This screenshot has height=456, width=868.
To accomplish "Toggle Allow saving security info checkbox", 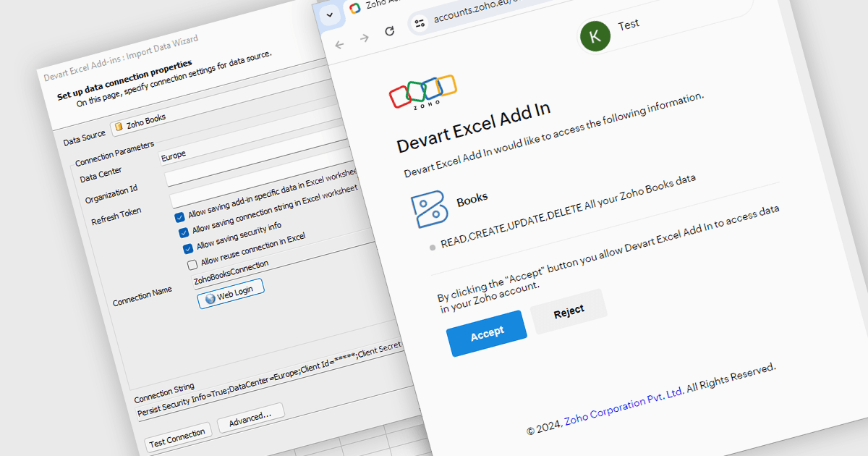I will pyautogui.click(x=188, y=248).
